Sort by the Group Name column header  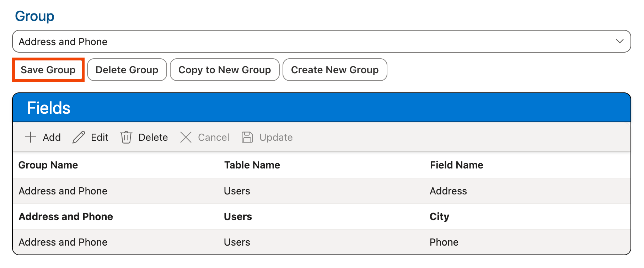[x=48, y=165]
